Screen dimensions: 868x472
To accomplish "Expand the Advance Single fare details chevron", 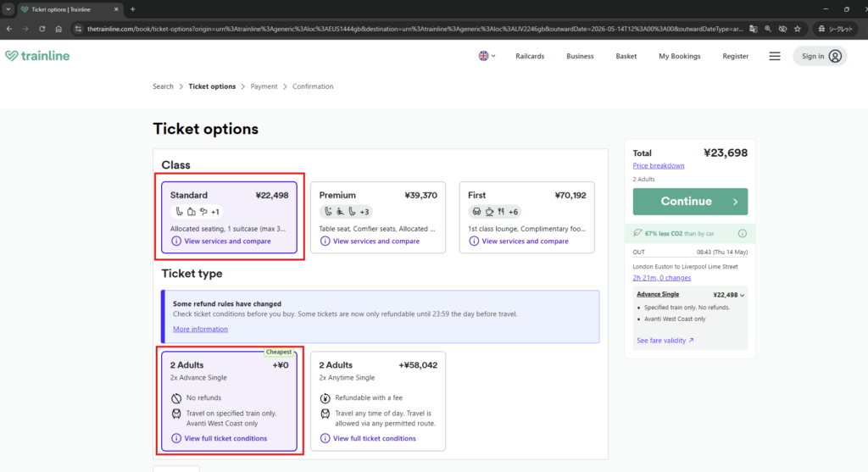I will 743,295.
